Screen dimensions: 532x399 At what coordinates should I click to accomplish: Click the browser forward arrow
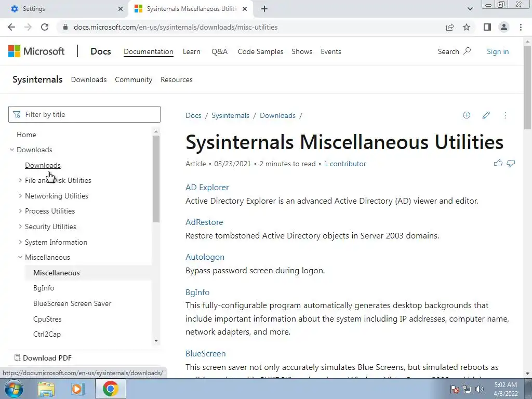pyautogui.click(x=28, y=27)
